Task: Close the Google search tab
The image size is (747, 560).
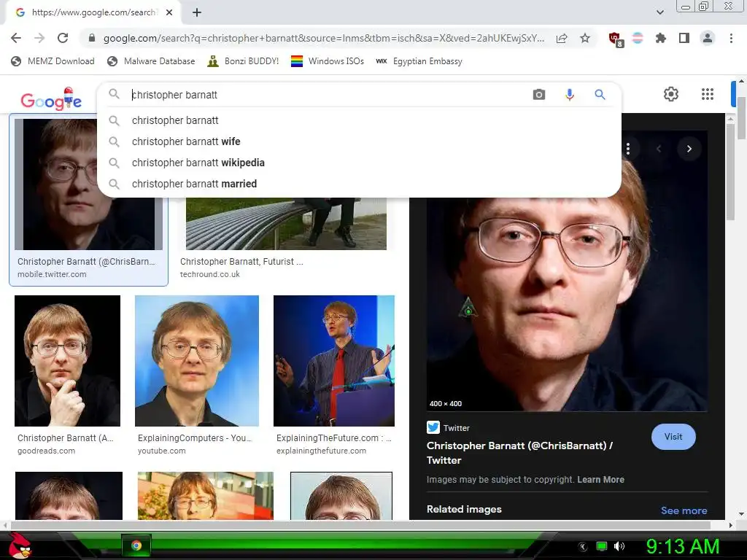Action: tap(169, 12)
